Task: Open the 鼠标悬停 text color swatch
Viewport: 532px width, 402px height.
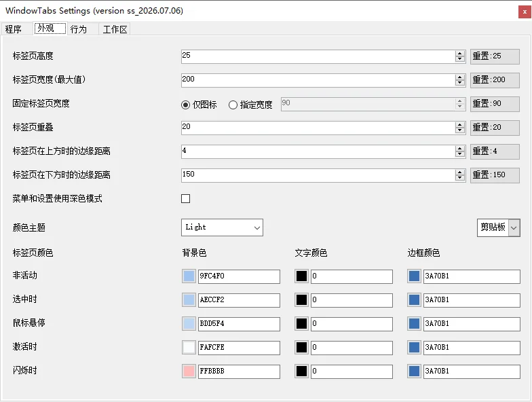Action: coord(301,323)
